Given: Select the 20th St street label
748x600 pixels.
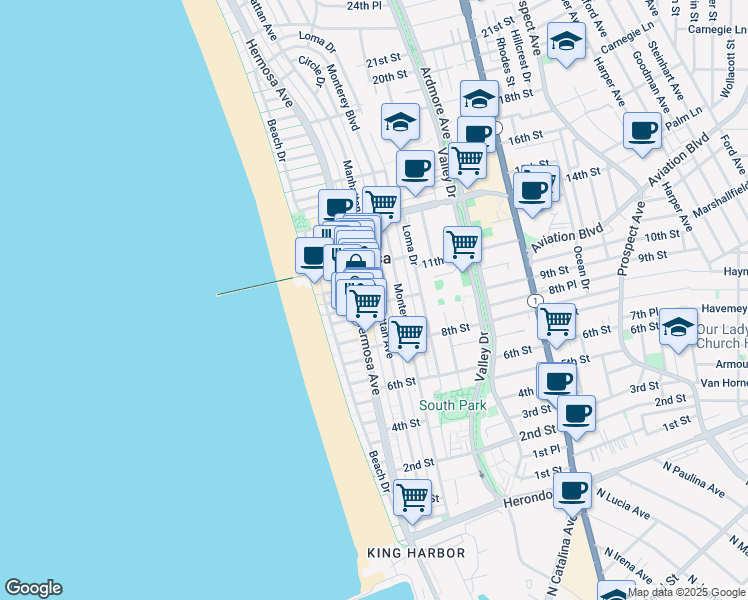Looking at the screenshot, I should pos(390,77).
